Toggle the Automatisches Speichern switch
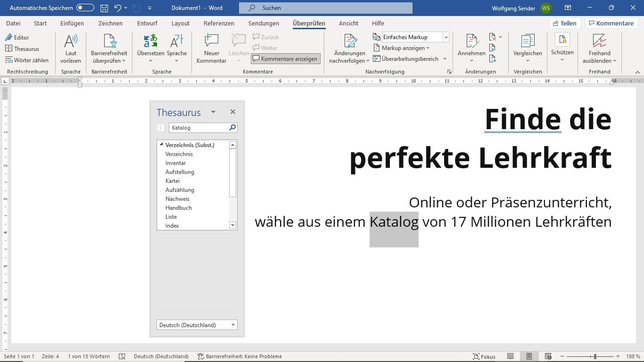Image resolution: width=644 pixels, height=362 pixels. coord(85,8)
